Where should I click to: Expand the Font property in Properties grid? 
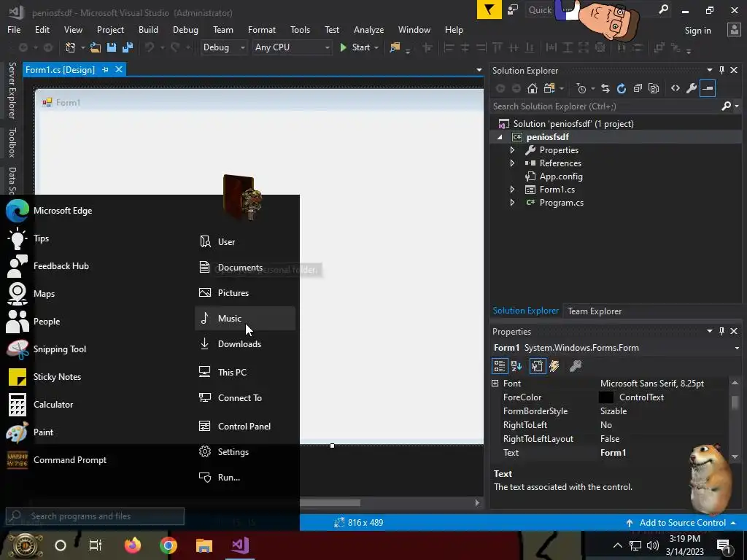[x=495, y=384]
